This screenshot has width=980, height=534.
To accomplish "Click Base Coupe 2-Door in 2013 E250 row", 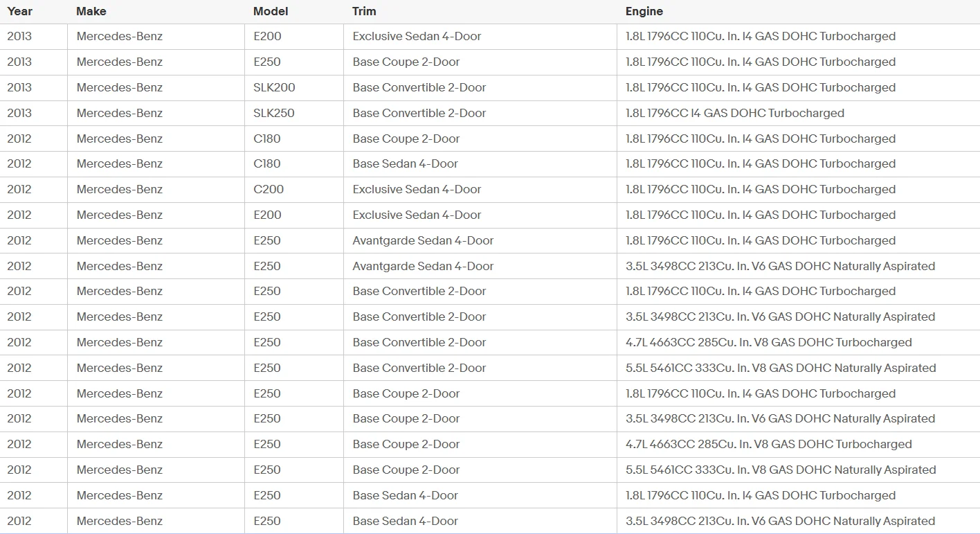I will pyautogui.click(x=406, y=62).
